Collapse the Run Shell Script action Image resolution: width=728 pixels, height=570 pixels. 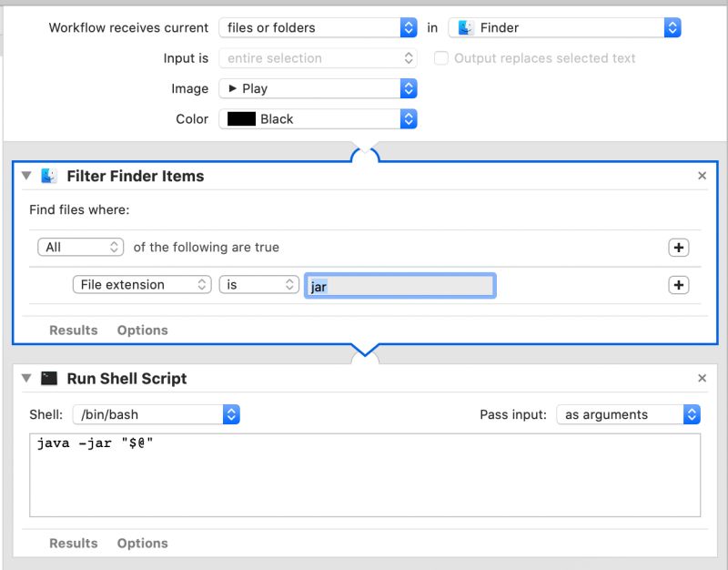[27, 378]
